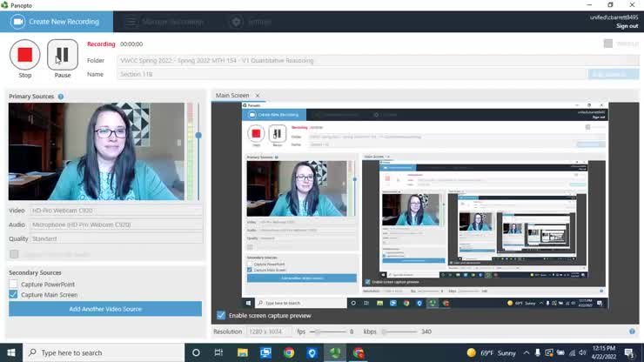Click the Sign out link

(627, 26)
